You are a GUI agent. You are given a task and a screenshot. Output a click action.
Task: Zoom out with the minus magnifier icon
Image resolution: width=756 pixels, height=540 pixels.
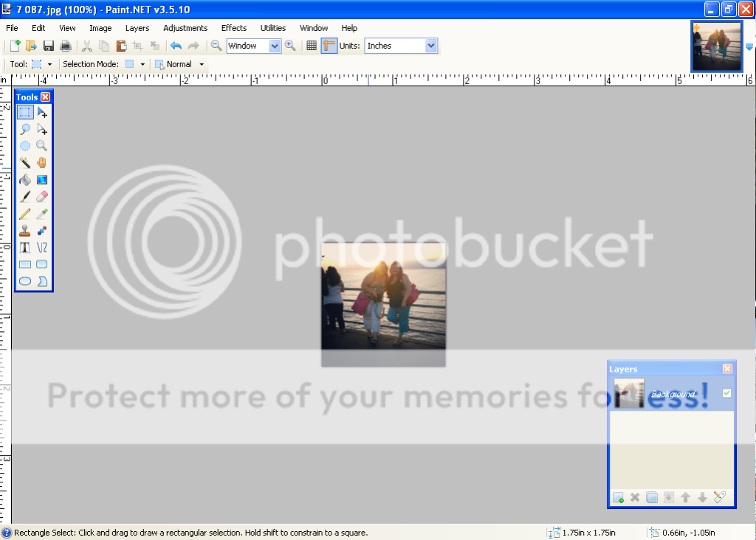[x=216, y=46]
